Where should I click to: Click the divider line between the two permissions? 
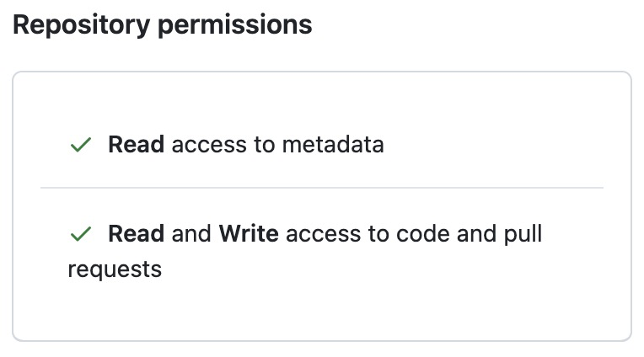coord(322,187)
